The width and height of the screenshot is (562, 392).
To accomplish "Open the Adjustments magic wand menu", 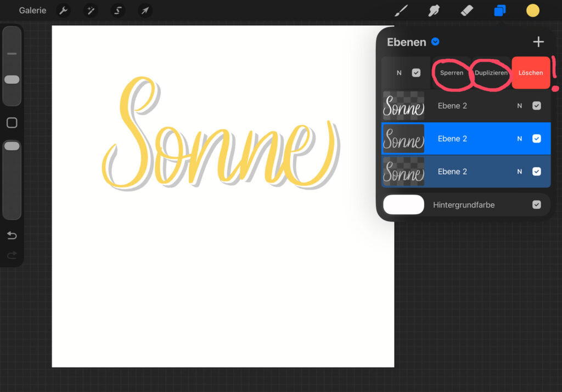I will coord(91,10).
